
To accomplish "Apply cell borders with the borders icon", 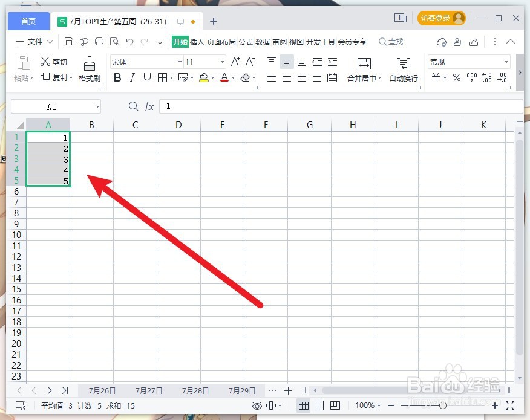I will click(x=163, y=77).
